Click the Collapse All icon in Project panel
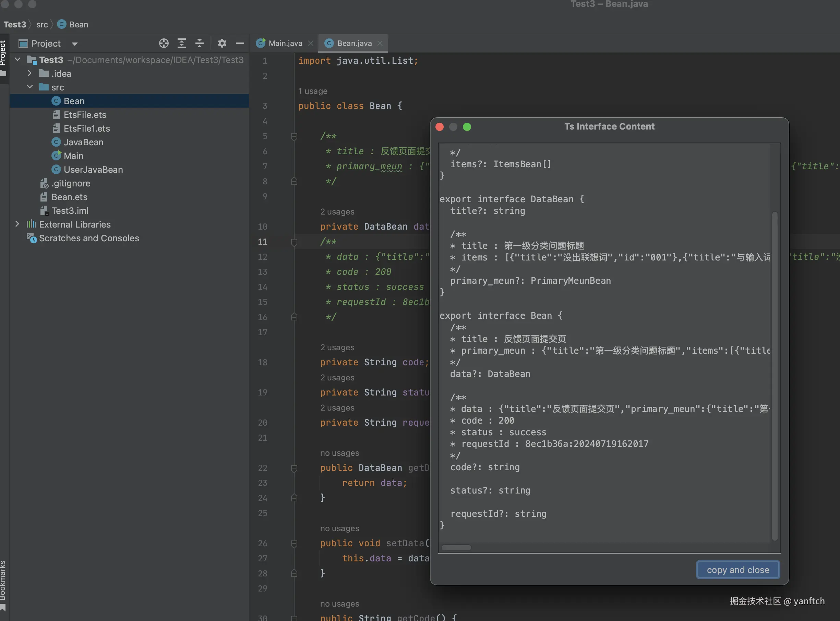Image resolution: width=840 pixels, height=621 pixels. pyautogui.click(x=200, y=43)
